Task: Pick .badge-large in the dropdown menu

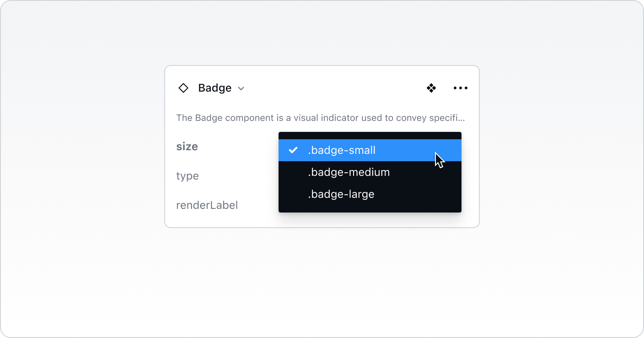Action: pos(341,194)
